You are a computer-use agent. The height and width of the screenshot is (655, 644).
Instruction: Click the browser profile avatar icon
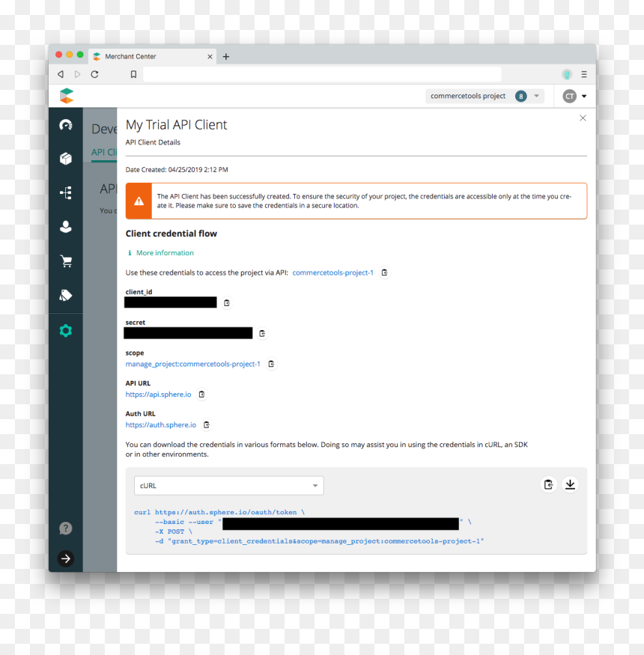(567, 74)
